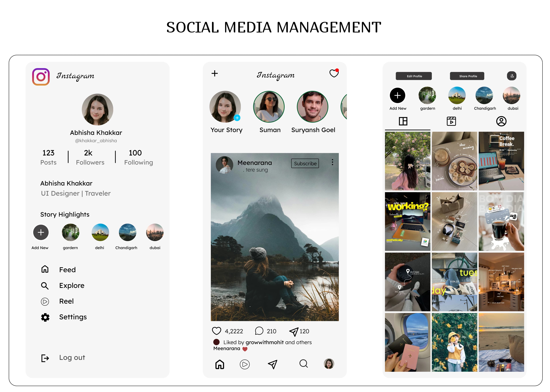550x392 pixels.
Task: Subscribe to Meenarana
Action: (x=305, y=163)
